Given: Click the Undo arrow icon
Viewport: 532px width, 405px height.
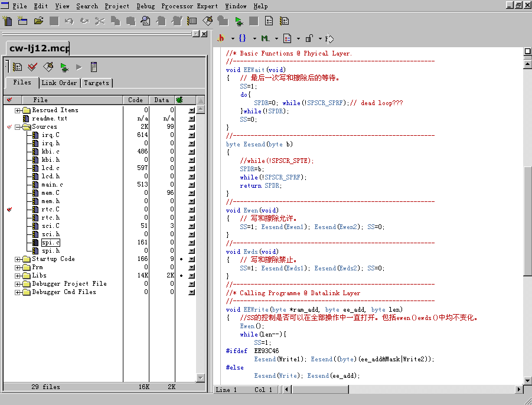Looking at the screenshot, I should [x=69, y=21].
